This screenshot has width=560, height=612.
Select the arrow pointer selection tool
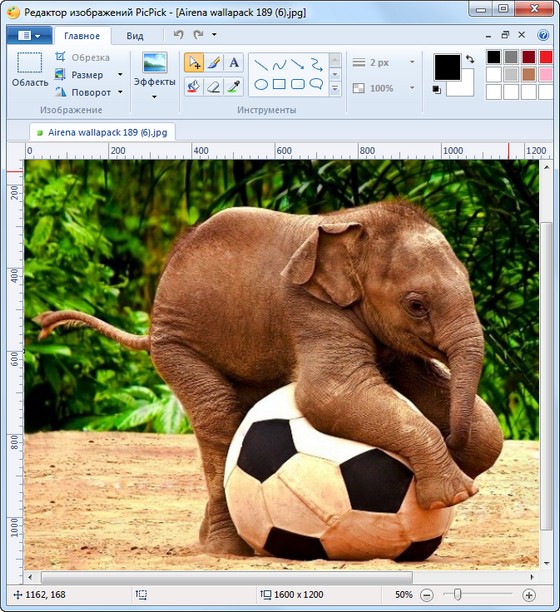(x=194, y=62)
